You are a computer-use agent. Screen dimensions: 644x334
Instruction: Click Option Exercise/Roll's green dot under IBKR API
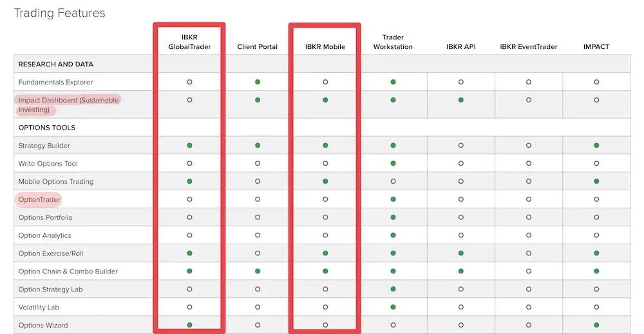[461, 253]
